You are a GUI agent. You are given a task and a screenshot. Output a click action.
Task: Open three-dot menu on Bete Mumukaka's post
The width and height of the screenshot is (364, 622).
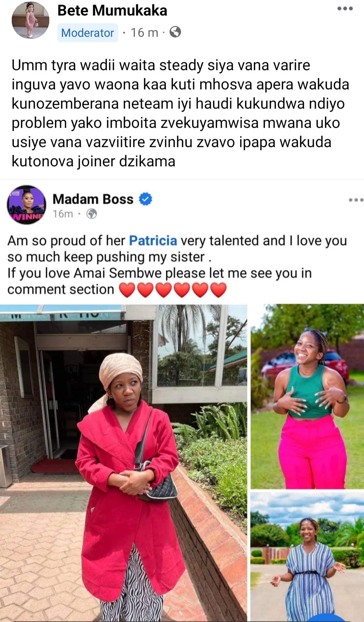tap(345, 9)
